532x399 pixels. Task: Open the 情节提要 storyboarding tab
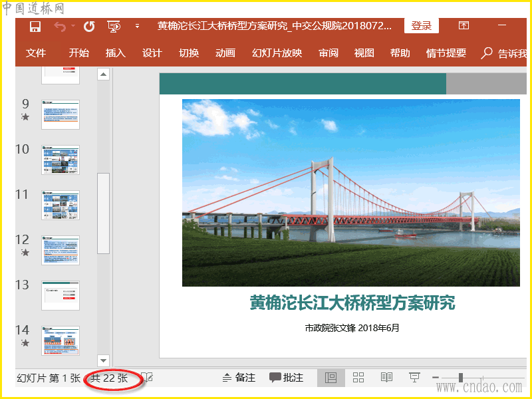pyautogui.click(x=446, y=53)
